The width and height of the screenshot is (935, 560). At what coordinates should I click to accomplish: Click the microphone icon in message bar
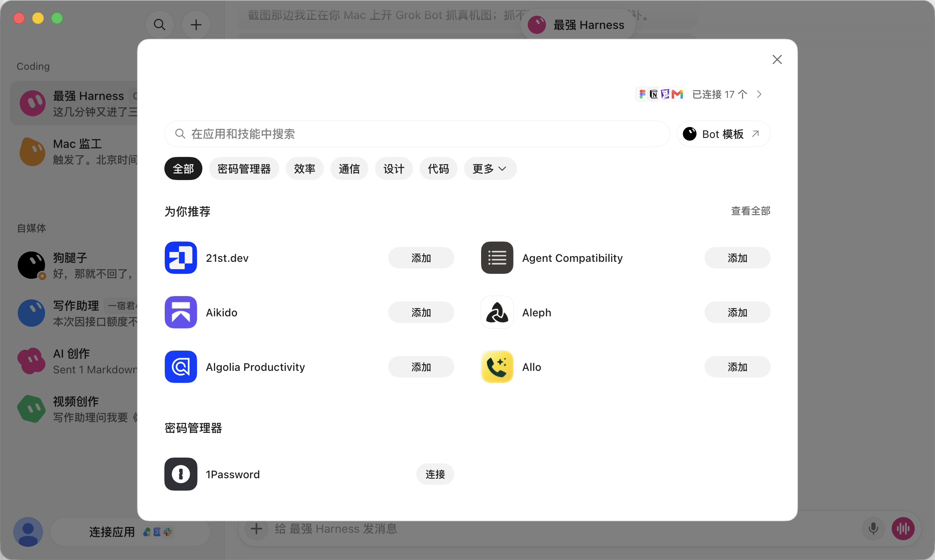[x=873, y=529]
